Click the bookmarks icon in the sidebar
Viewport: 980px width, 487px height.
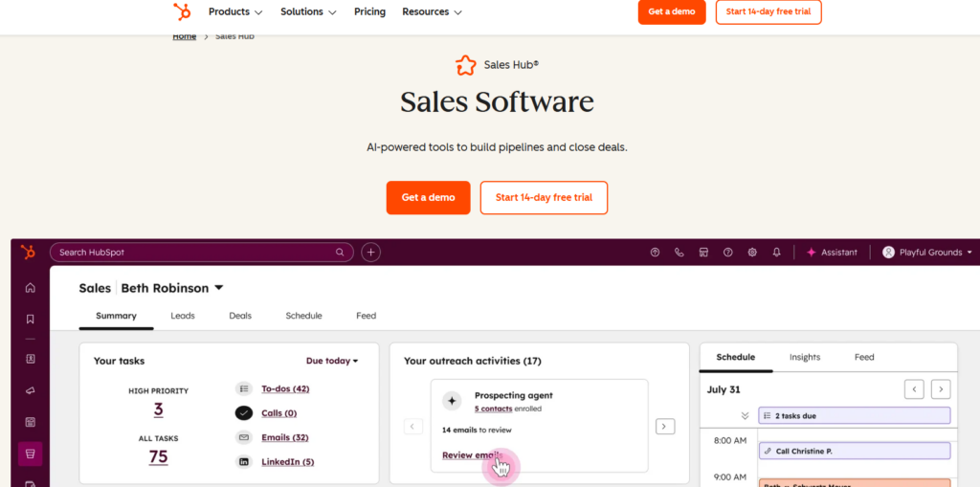30,320
